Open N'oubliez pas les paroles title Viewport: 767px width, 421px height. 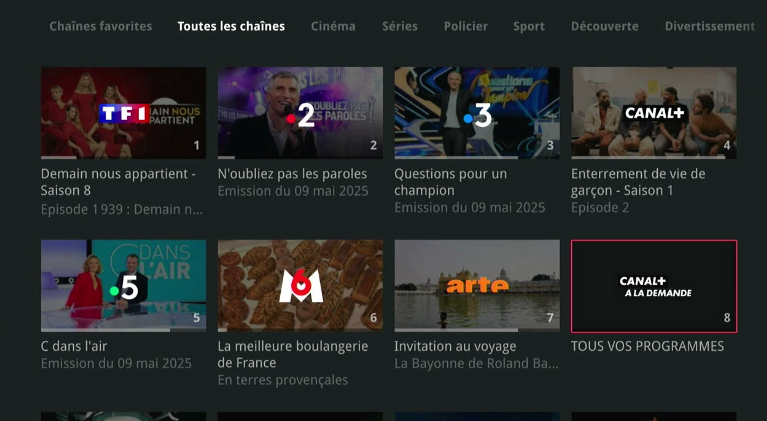(x=293, y=174)
